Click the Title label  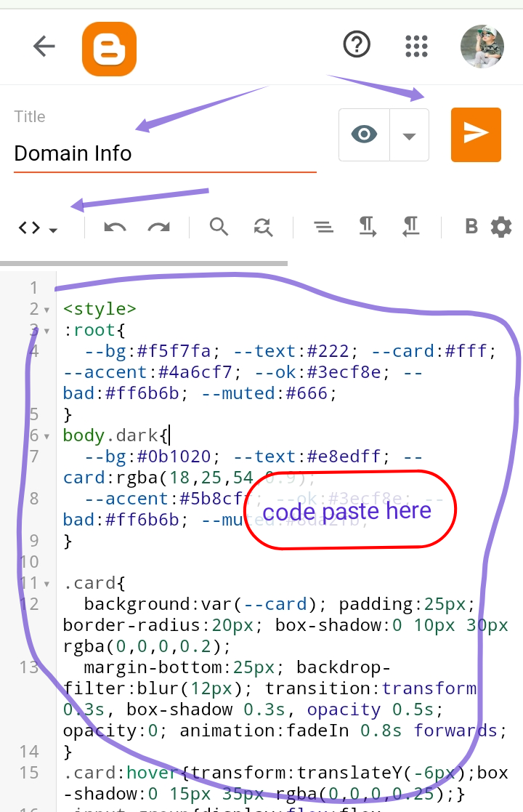[x=30, y=117]
